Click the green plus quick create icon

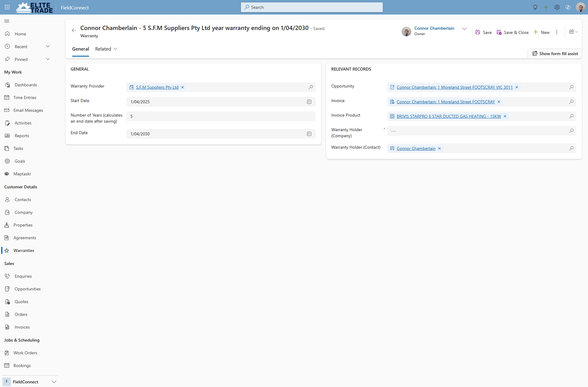point(546,7)
